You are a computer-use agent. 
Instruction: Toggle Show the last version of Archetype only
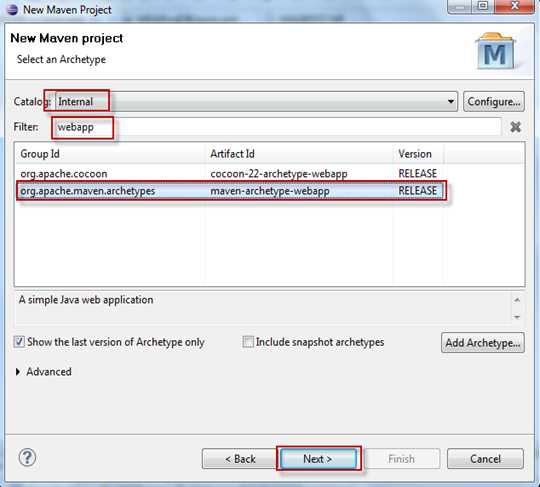pos(19,342)
